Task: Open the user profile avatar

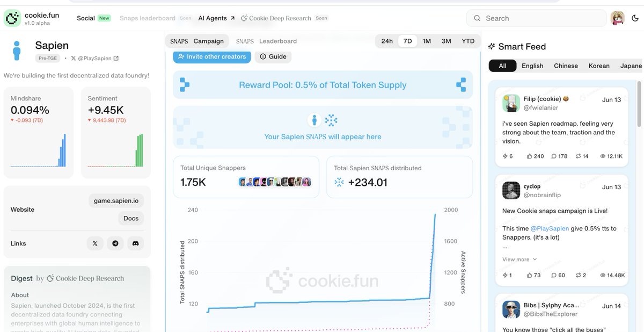Action: 618,18
